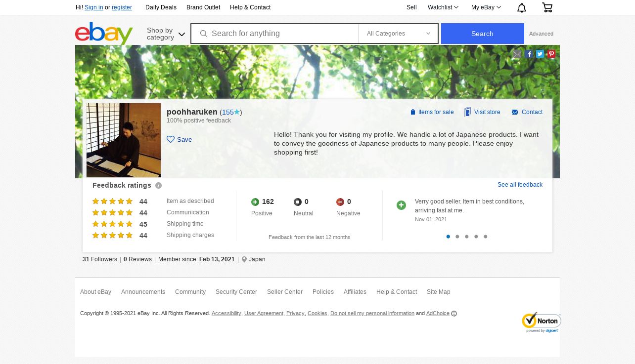Open the Sell menu item
This screenshot has height=364, width=635.
(411, 7)
